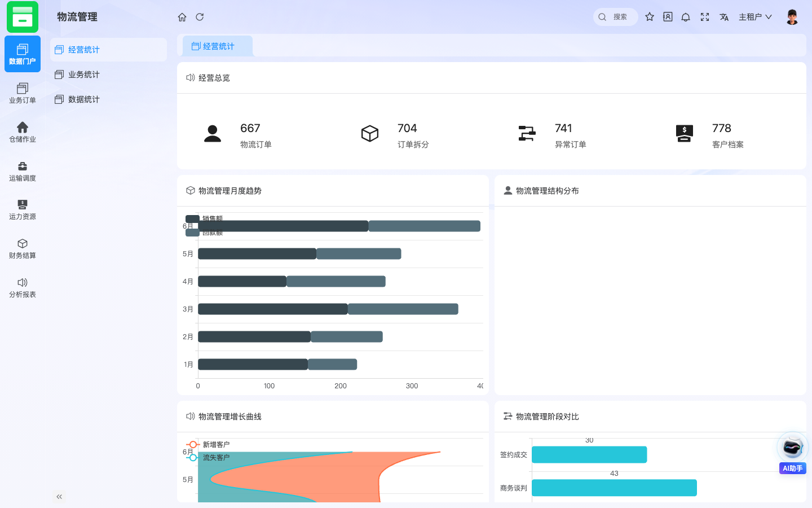Select 数据统计 in the submenu
This screenshot has width=812, height=508.
point(108,99)
